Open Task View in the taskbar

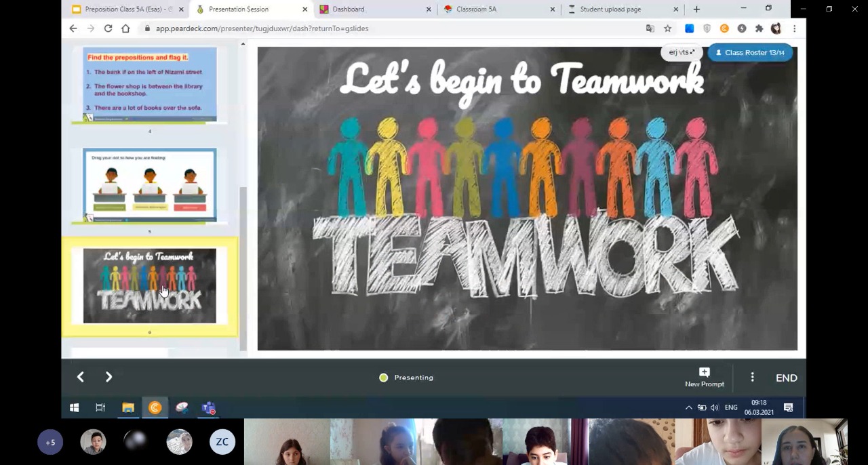point(100,407)
